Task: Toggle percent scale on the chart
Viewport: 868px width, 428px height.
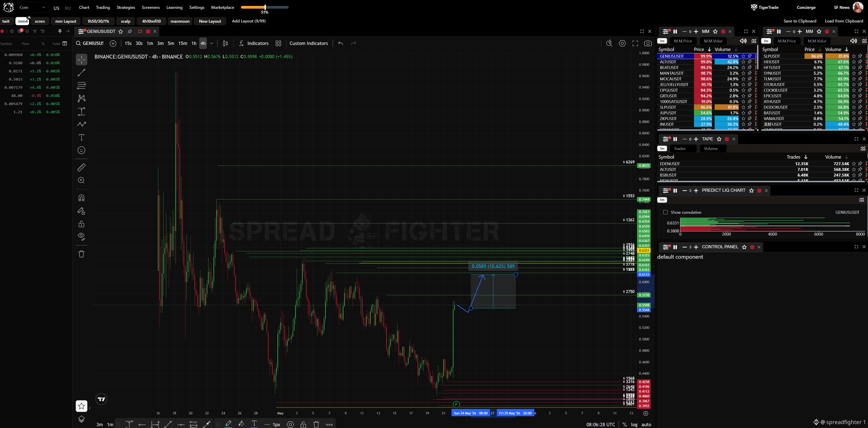Action: point(625,425)
